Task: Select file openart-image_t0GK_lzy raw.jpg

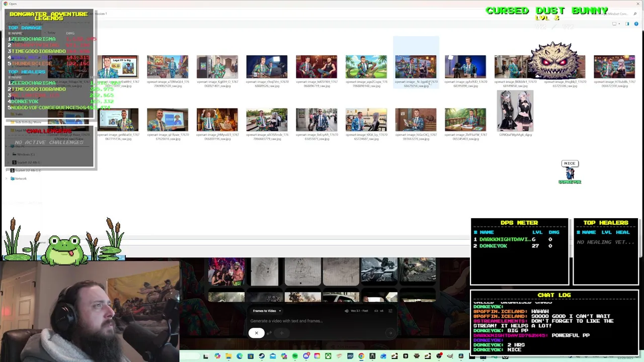Action: tap(366, 124)
